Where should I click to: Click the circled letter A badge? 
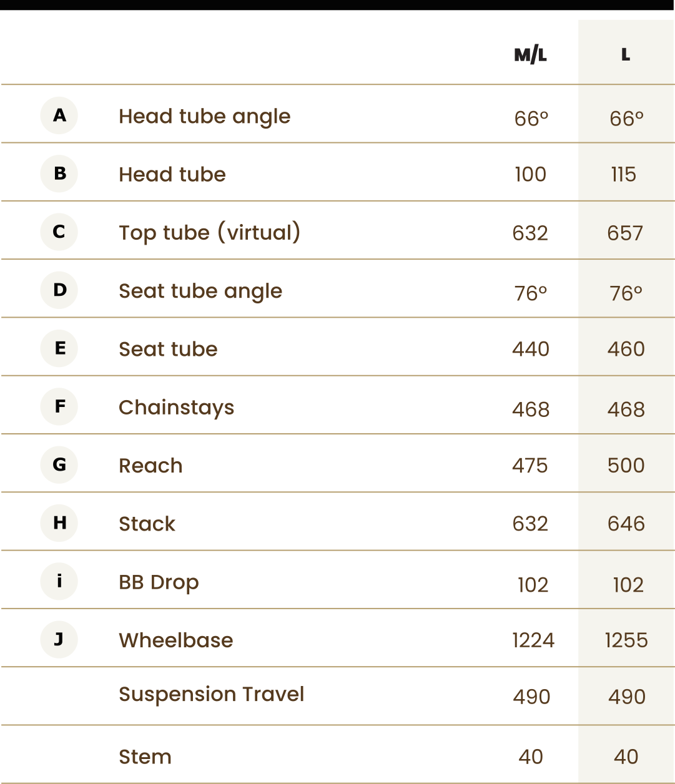pos(59,115)
